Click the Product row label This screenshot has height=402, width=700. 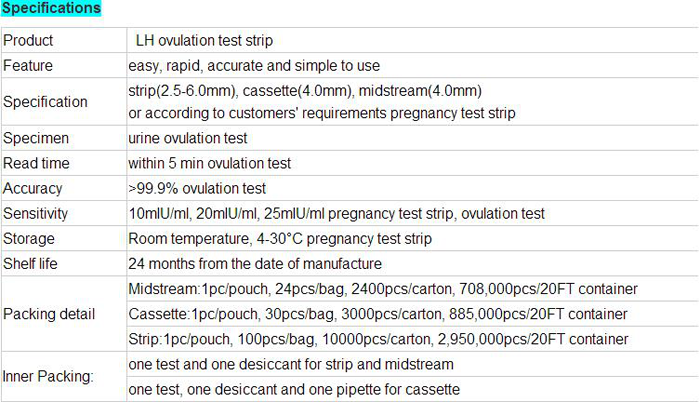(x=28, y=41)
